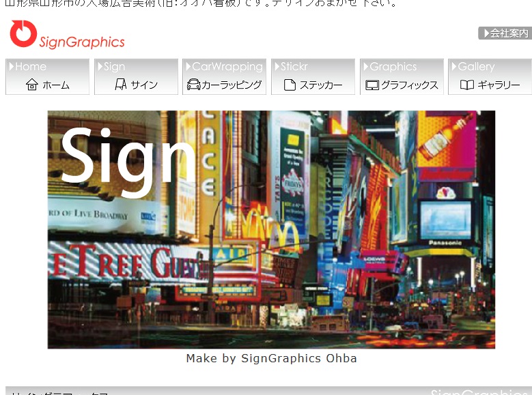This screenshot has height=395, width=532.
Task: Click the signboard icon beside サイン
Action: [120, 85]
